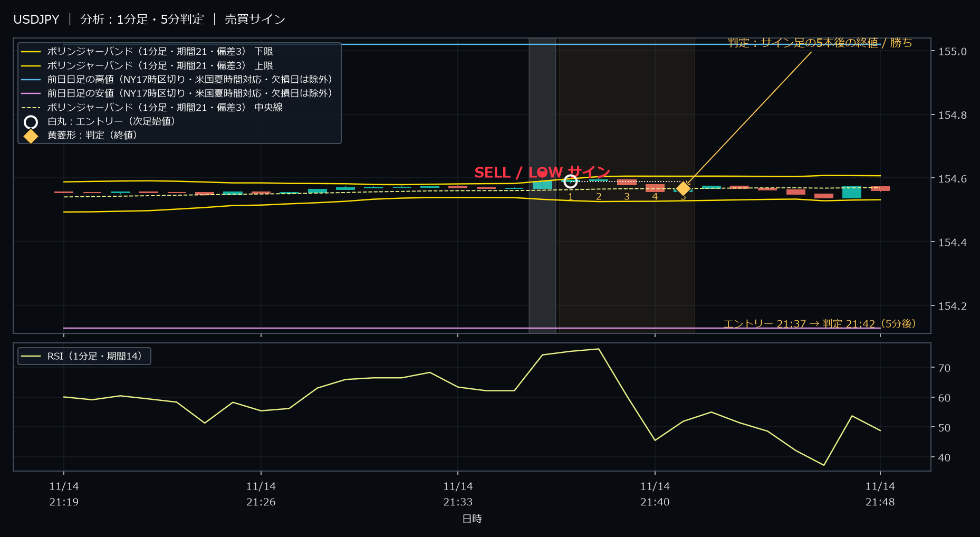This screenshot has height=537, width=980.
Task: Click the RSI axis value 70
Action: click(x=944, y=368)
